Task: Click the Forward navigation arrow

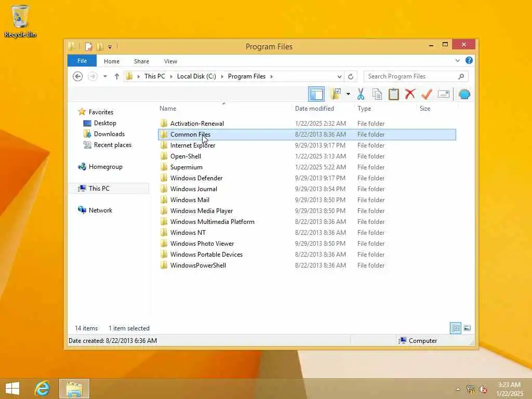Action: click(x=92, y=76)
